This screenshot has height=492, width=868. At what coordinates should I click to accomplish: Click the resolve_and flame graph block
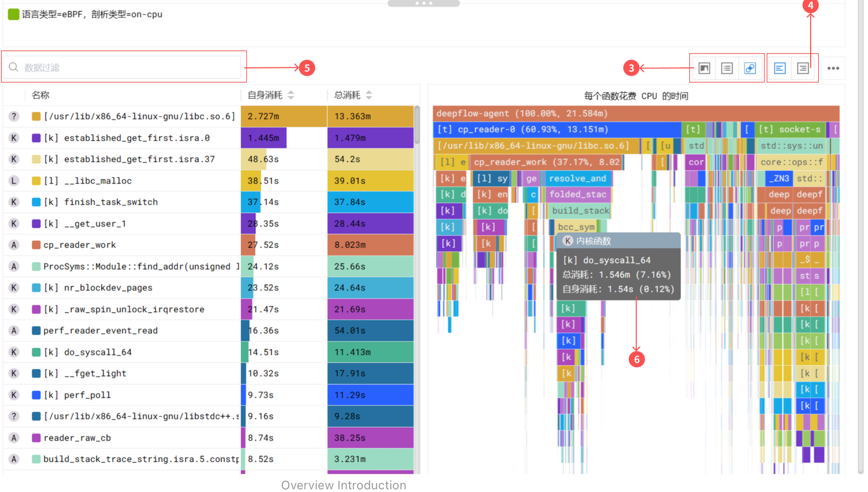[577, 178]
